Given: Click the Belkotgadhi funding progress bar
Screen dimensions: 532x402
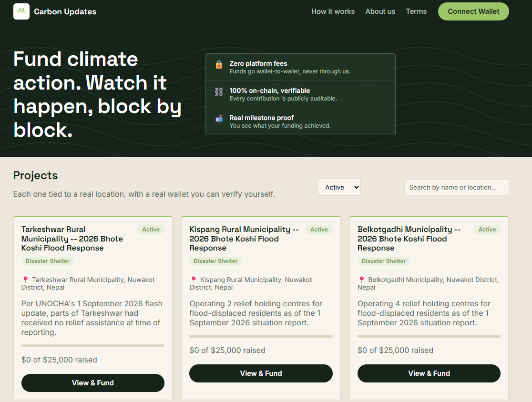Looking at the screenshot, I should pyautogui.click(x=429, y=336).
